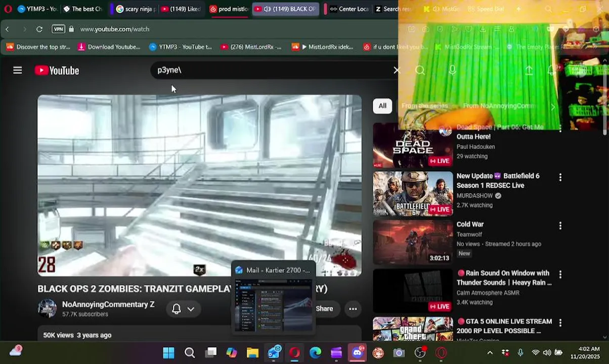Open Rain Sound video options three dots

560,275
